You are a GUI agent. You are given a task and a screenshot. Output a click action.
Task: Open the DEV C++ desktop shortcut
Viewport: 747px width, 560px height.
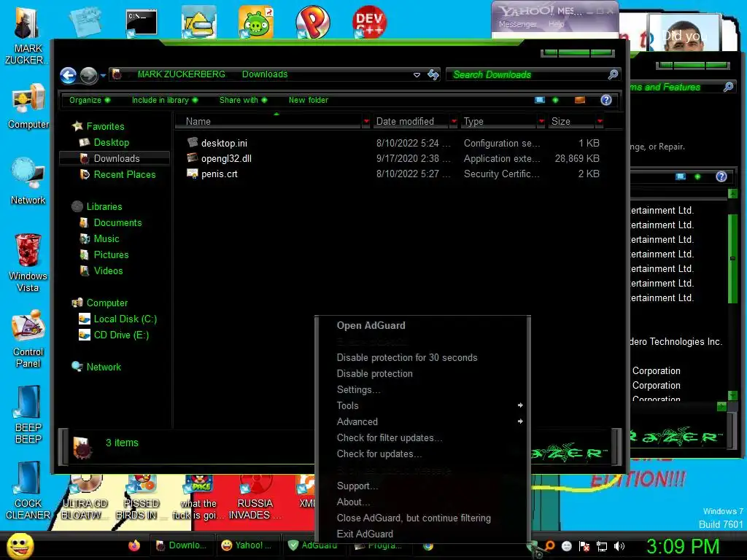pyautogui.click(x=369, y=21)
